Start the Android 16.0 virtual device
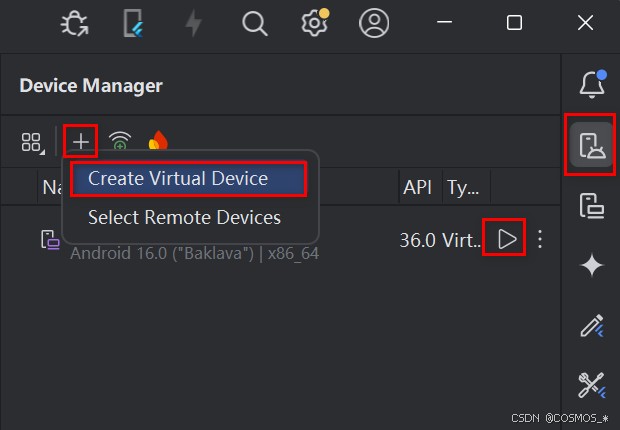Image resolution: width=620 pixels, height=430 pixels. point(506,239)
